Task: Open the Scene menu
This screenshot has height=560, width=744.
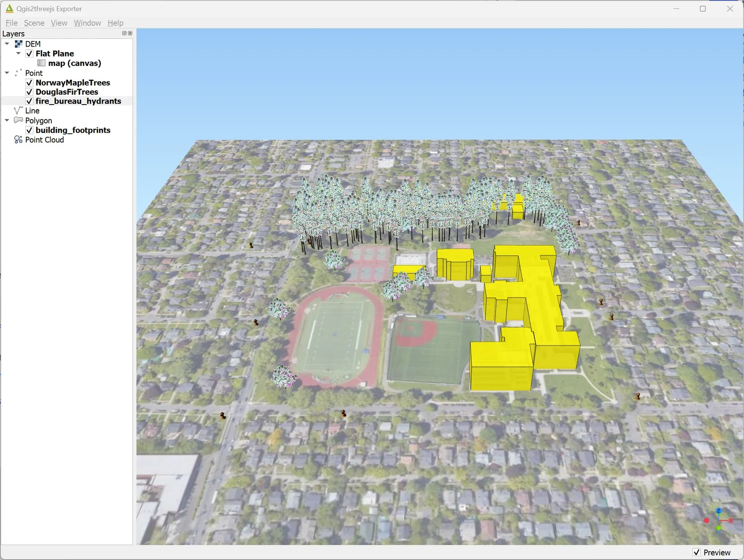Action: [x=34, y=23]
